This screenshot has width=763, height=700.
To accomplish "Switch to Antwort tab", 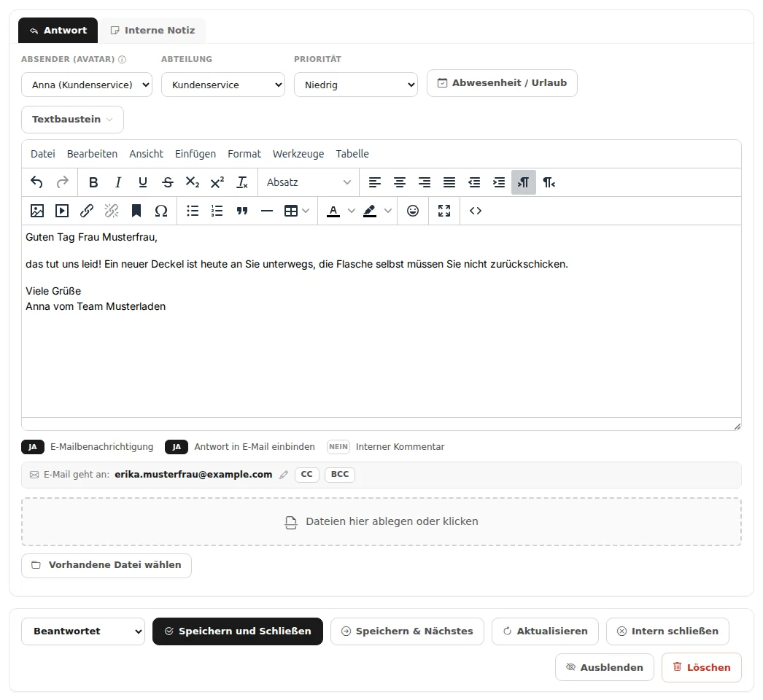I will 58,30.
